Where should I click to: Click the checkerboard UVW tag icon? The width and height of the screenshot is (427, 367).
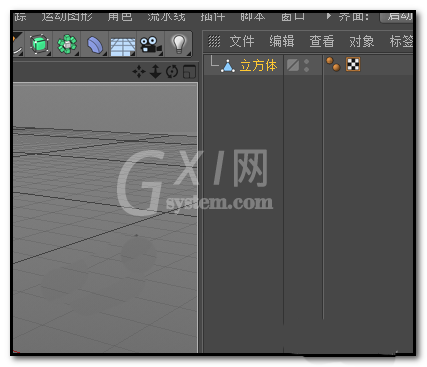(x=353, y=64)
